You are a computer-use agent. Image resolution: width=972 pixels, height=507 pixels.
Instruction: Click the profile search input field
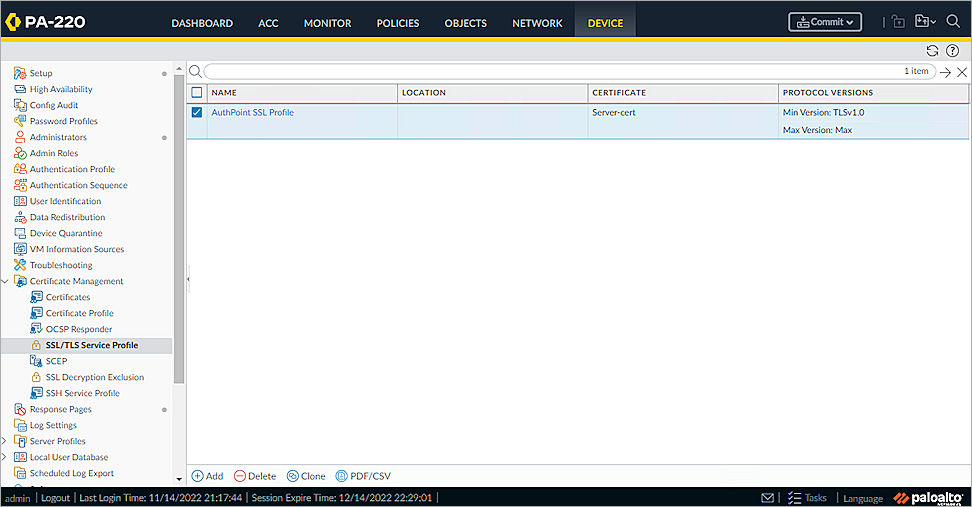point(550,72)
